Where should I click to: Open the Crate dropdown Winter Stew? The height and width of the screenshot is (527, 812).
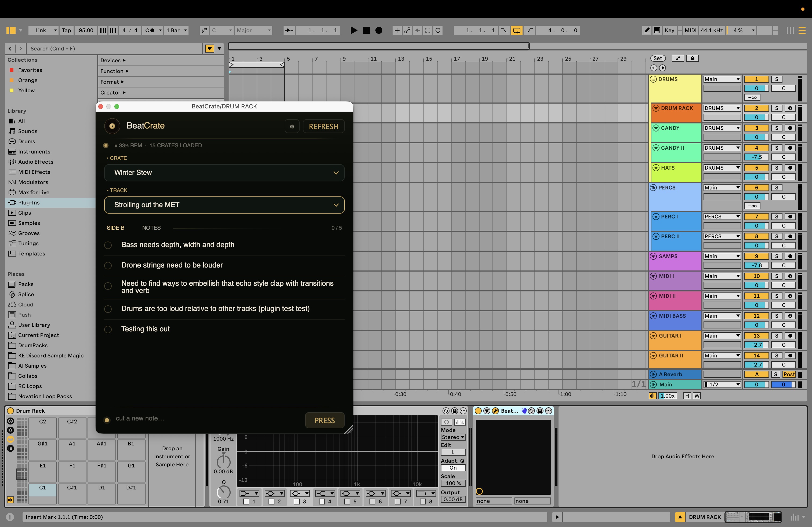click(224, 173)
